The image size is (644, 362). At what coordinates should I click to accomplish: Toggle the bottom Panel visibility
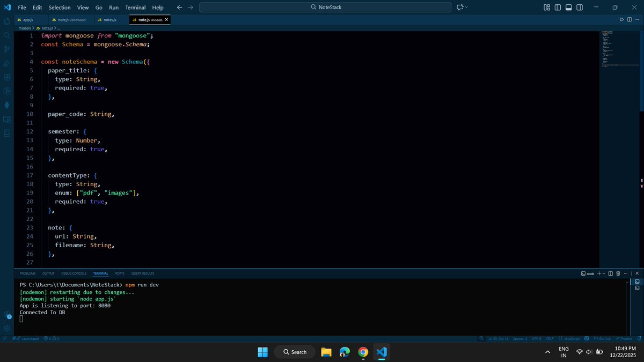569,8
